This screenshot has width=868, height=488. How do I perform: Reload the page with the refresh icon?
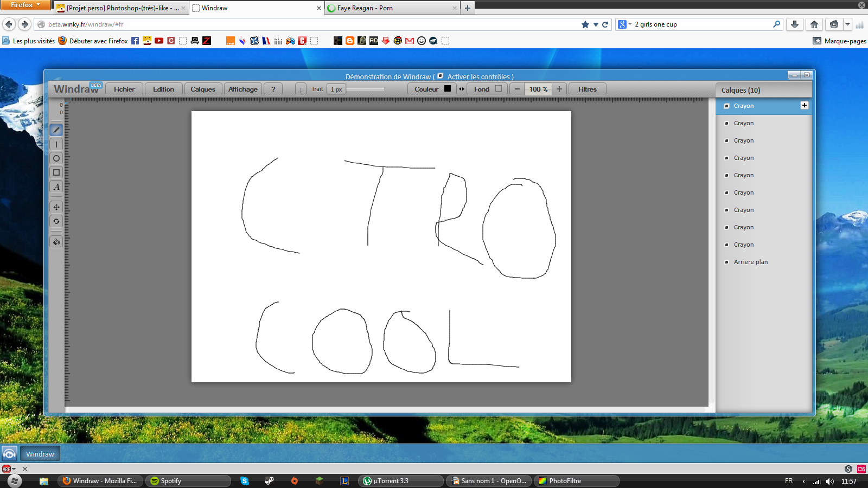(x=605, y=24)
